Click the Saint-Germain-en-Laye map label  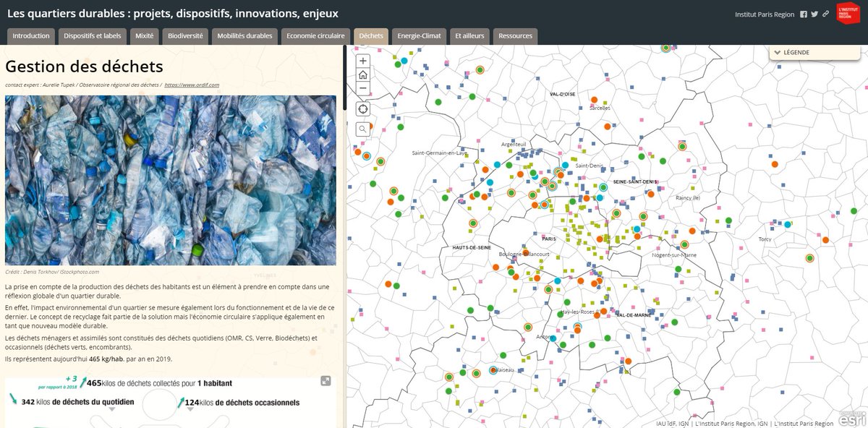point(440,153)
